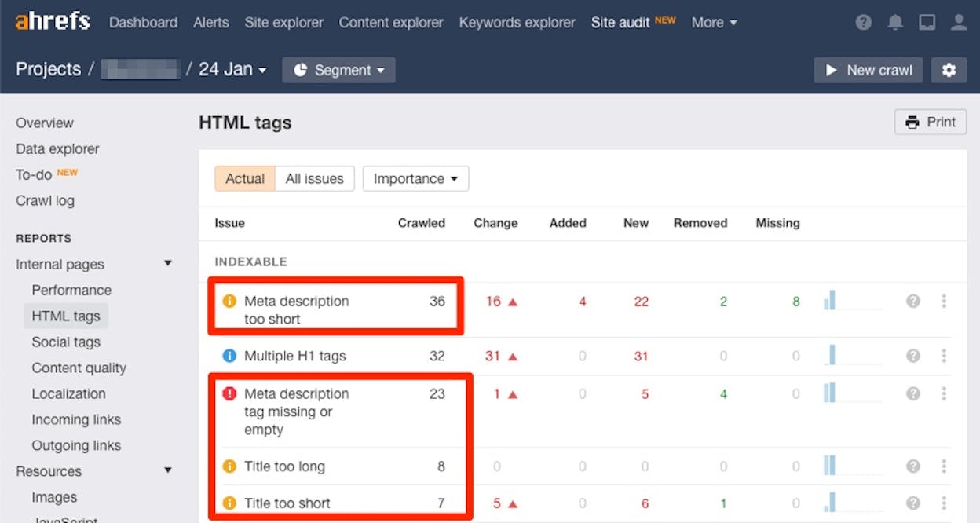Go to Dashboard in top navigation

click(x=144, y=23)
